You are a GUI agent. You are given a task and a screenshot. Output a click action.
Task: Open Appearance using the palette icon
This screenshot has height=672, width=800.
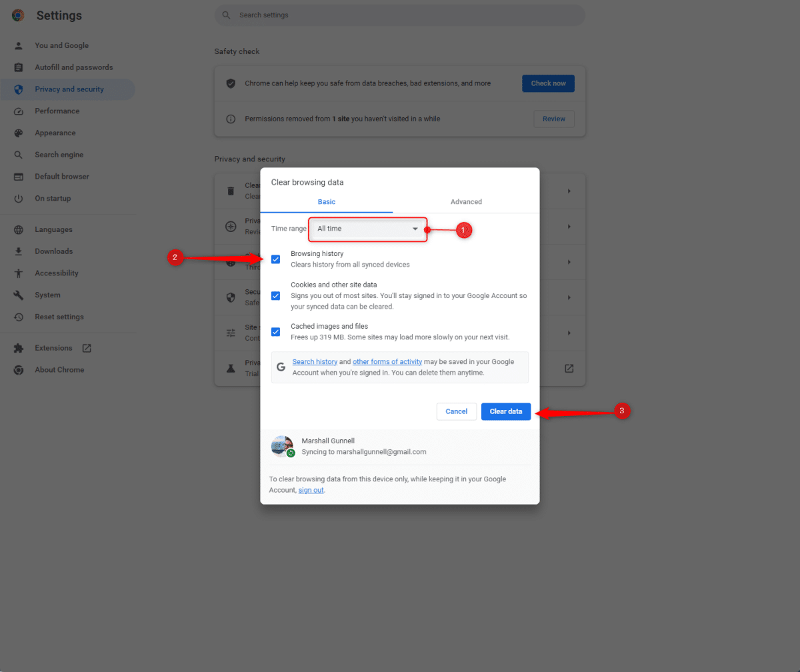[x=19, y=132]
